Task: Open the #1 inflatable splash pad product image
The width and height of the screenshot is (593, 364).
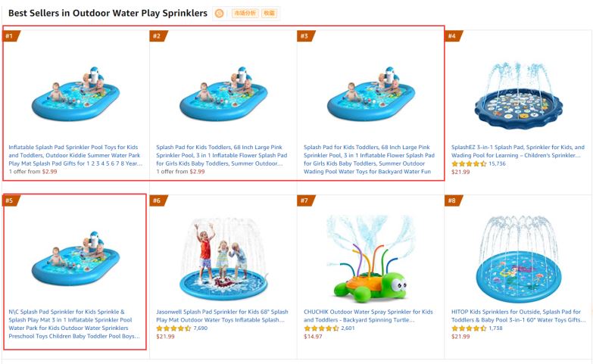Action: click(76, 94)
